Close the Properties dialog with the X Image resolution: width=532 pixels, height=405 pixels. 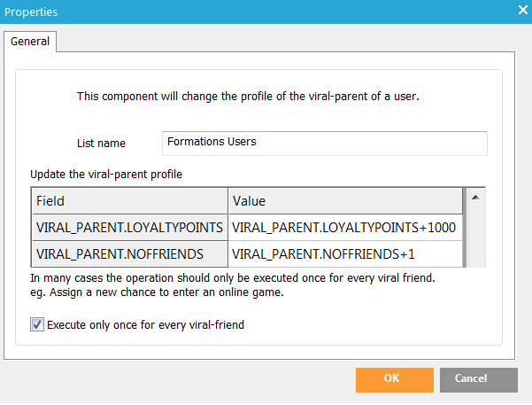pyautogui.click(x=521, y=11)
